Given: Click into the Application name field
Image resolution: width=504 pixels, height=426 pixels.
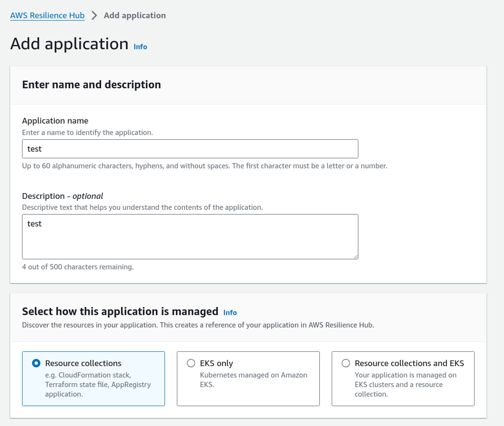Looking at the screenshot, I should [190, 149].
